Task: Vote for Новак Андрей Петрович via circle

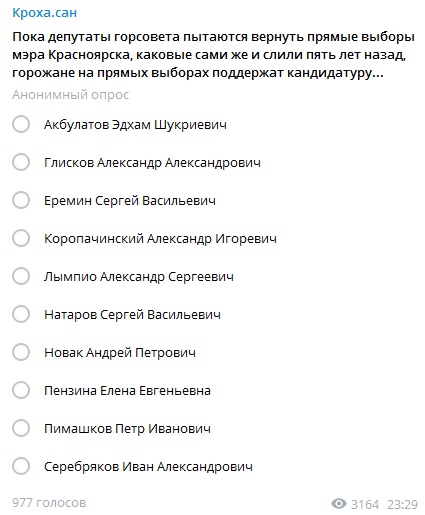Action: click(21, 352)
